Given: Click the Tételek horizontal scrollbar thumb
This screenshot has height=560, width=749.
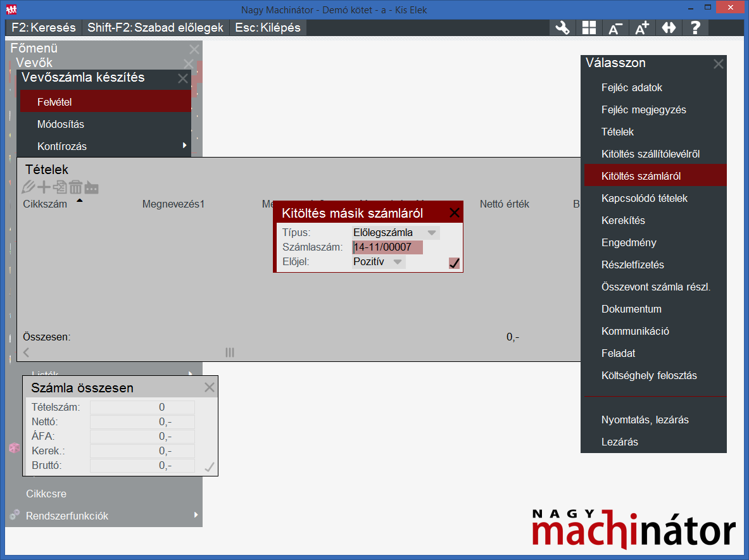Looking at the screenshot, I should click(x=230, y=352).
